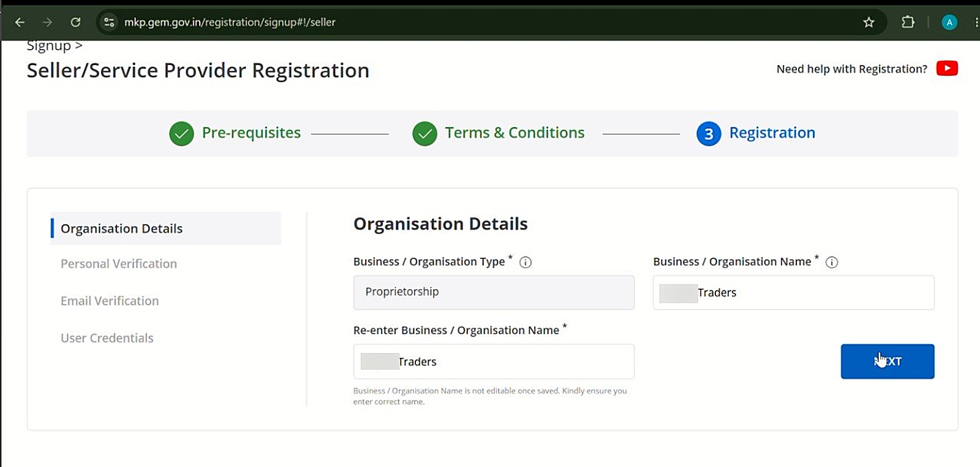Show info tooltip for Business / Organisation Type
Viewport: 980px width, 467px height.
pos(526,262)
